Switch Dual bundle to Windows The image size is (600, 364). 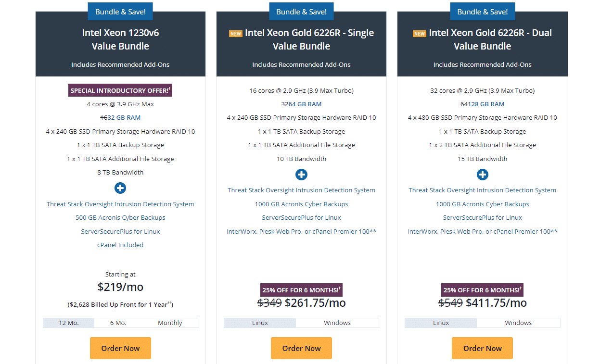tap(518, 323)
